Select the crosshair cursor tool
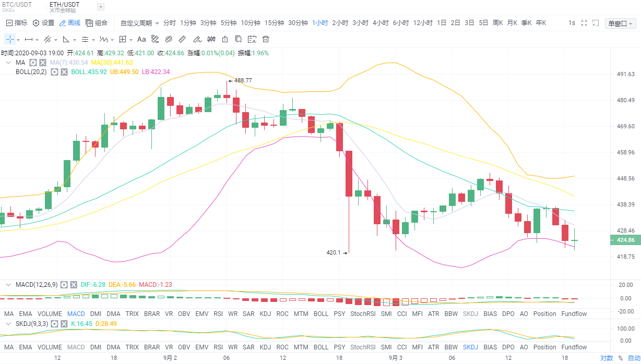The height and width of the screenshot is (364, 641). click(x=10, y=39)
